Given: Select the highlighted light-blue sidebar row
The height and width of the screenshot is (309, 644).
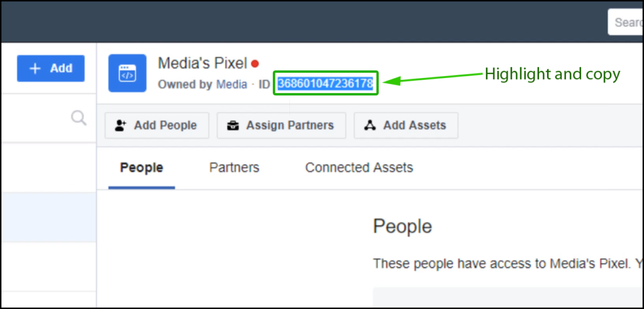Looking at the screenshot, I should coord(48,217).
